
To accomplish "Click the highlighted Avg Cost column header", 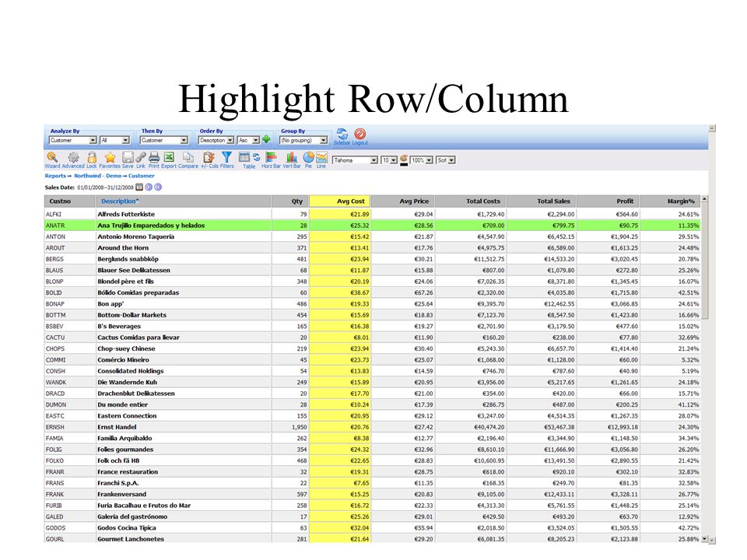I will (x=340, y=201).
